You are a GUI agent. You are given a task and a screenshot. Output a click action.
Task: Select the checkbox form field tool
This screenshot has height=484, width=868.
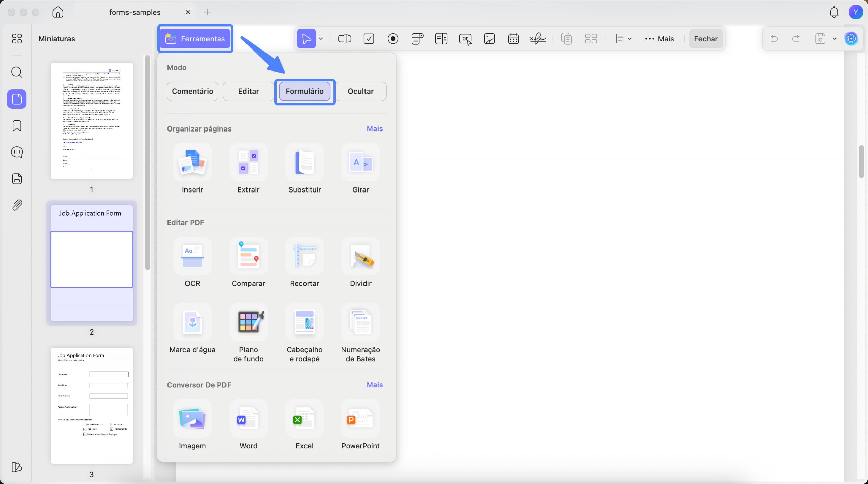[369, 39]
